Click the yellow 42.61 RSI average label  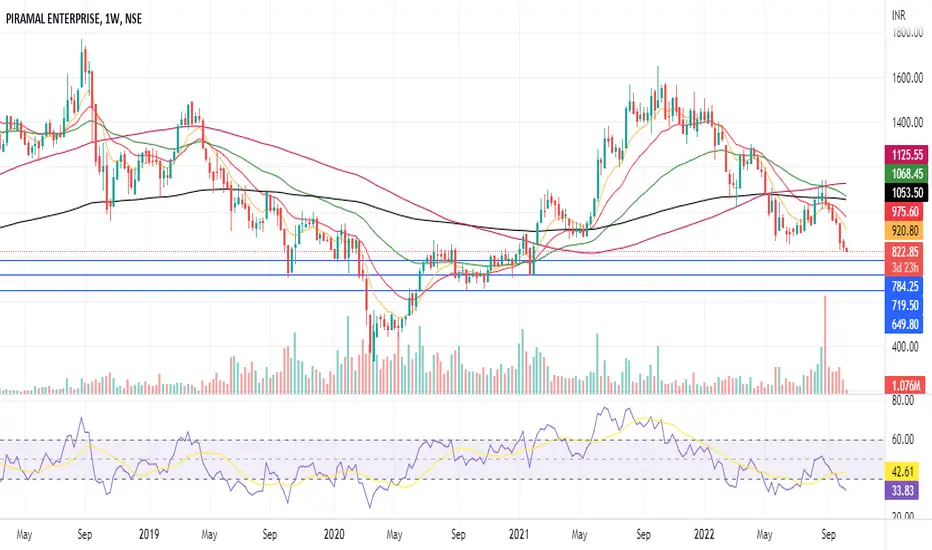(x=902, y=472)
